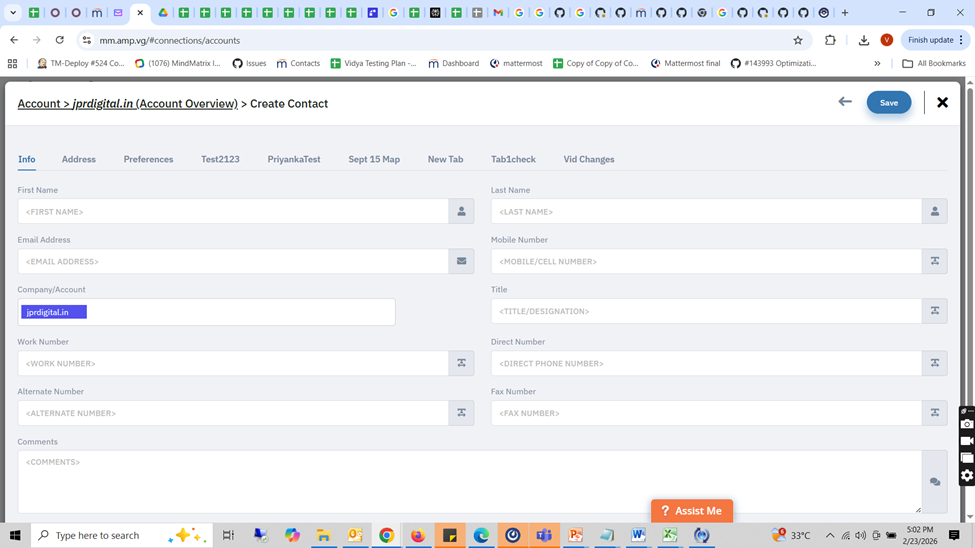Select the Vid Changes tab
This screenshot has width=975, height=548.
point(588,159)
